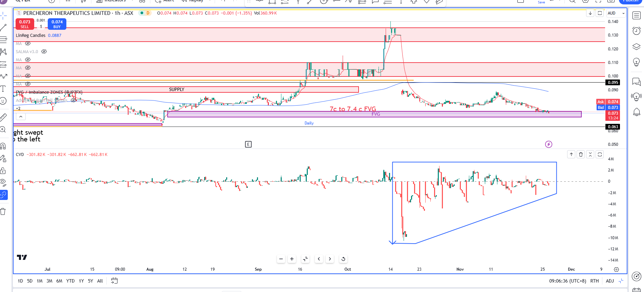Show the last MA above FVG legend
This screenshot has height=292, width=644.
(28, 84)
